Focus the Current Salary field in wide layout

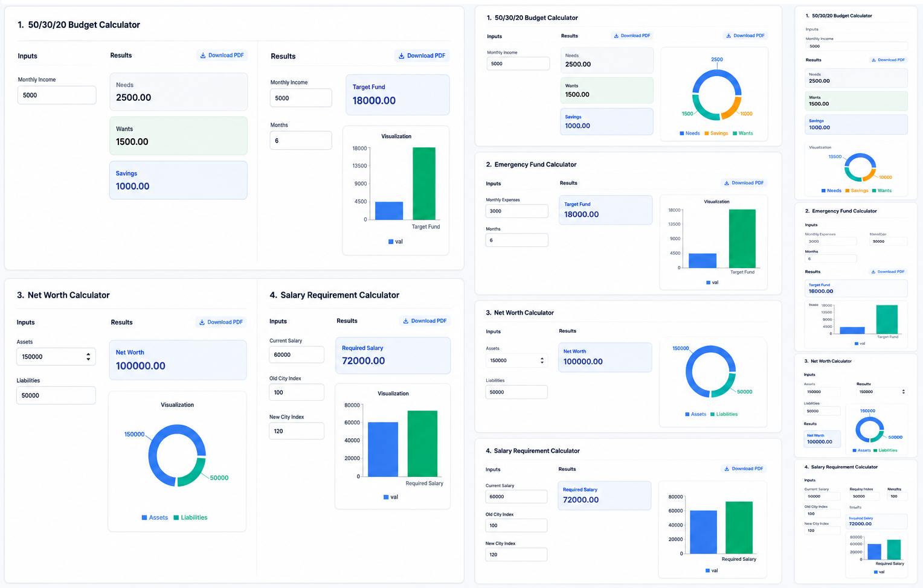[297, 355]
